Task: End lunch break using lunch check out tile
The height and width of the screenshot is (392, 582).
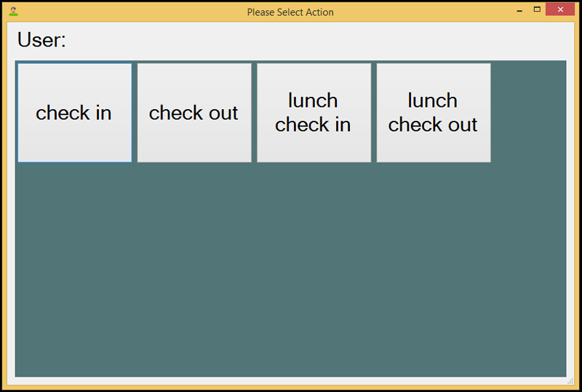Action: [x=434, y=113]
